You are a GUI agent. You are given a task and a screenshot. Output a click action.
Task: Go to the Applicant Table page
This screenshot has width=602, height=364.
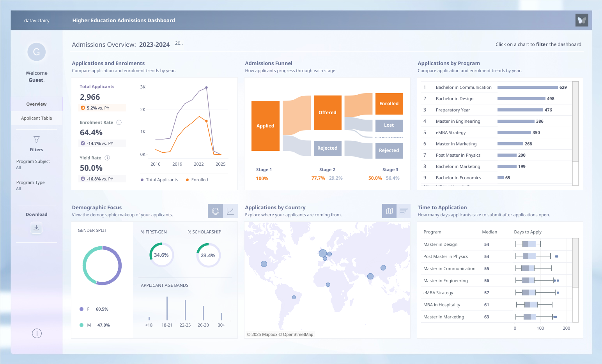[37, 118]
